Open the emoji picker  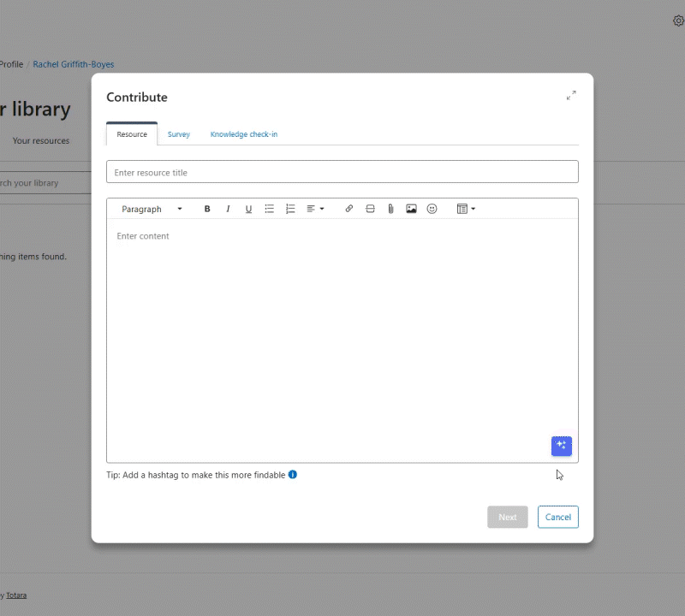click(x=432, y=209)
